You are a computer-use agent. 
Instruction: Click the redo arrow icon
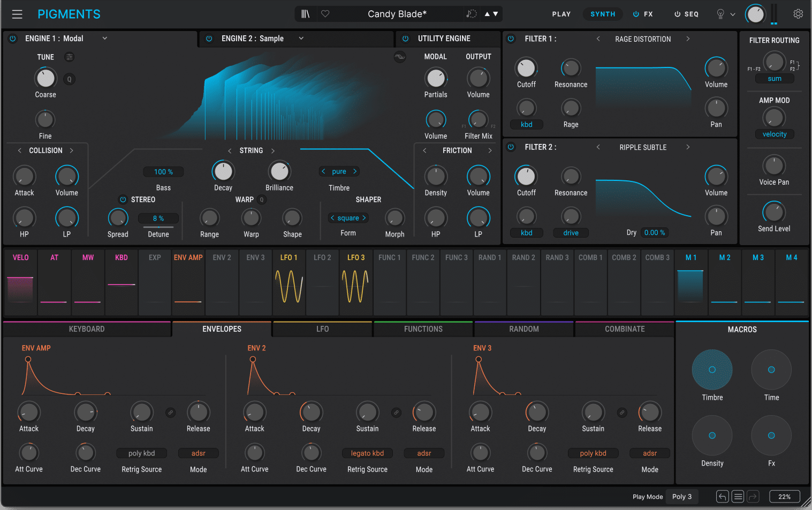tap(753, 497)
